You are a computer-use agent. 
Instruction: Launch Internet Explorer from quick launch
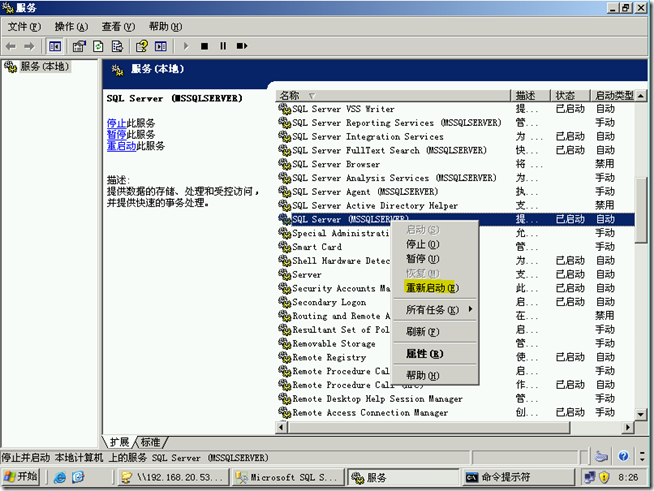point(60,477)
